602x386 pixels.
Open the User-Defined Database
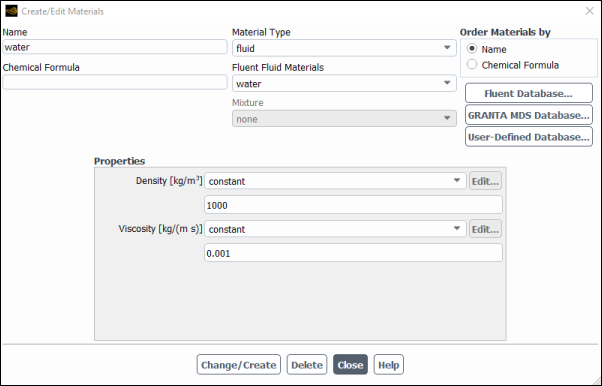point(529,137)
